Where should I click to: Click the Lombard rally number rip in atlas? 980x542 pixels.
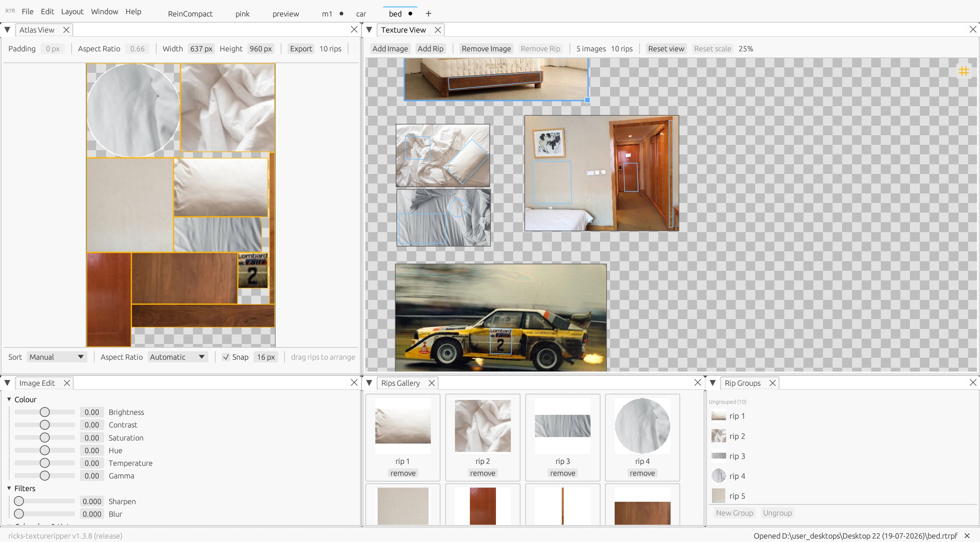[253, 270]
